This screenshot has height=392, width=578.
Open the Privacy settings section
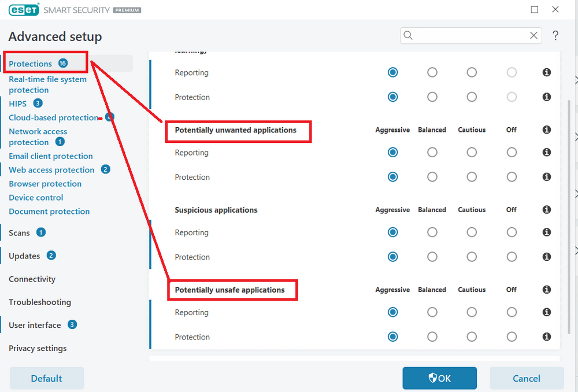coord(38,348)
